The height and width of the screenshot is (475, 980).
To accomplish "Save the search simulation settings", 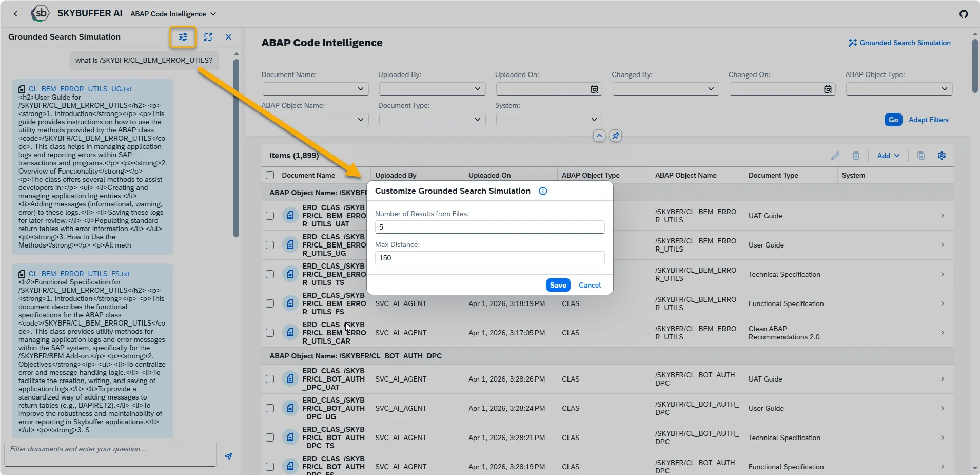I will [x=558, y=285].
